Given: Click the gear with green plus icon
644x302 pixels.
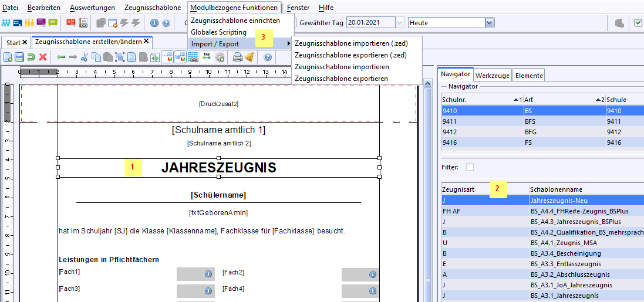Looking at the screenshot, I should pyautogui.click(x=220, y=57).
